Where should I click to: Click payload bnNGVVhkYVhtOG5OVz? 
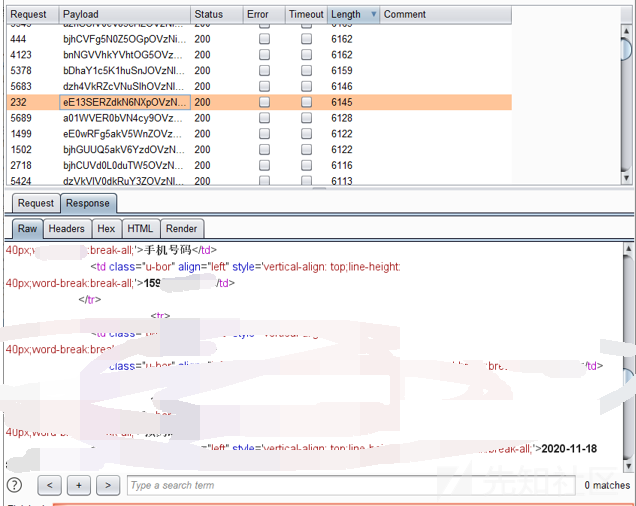(123, 54)
